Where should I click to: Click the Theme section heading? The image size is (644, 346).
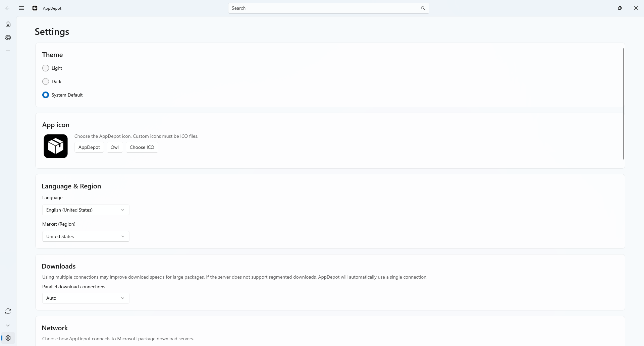tap(53, 55)
